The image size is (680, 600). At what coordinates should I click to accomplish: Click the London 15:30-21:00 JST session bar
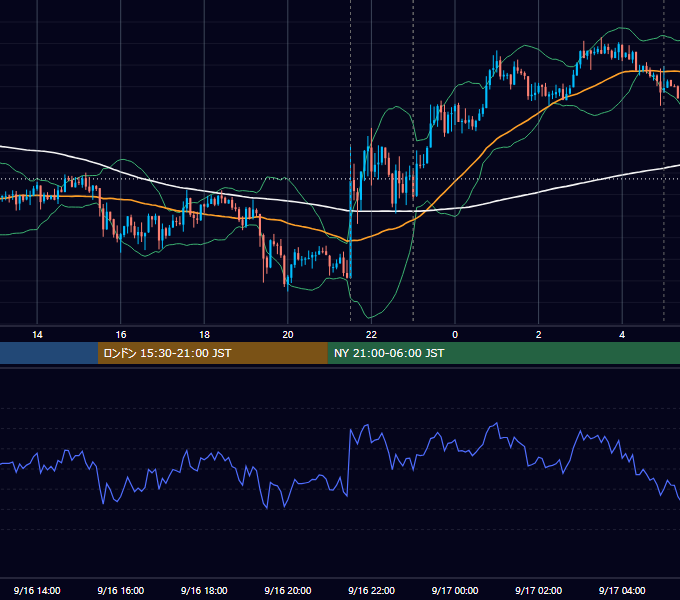point(212,353)
